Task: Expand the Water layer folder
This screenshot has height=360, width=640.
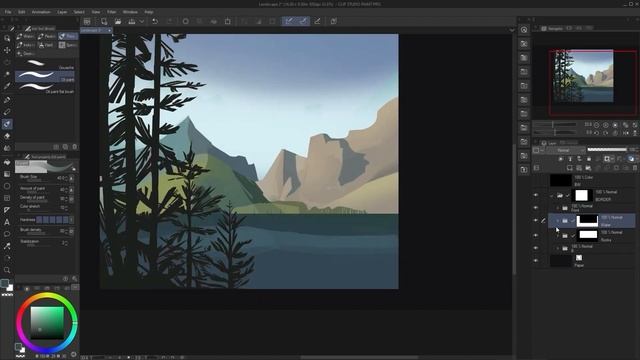Action: [558, 221]
